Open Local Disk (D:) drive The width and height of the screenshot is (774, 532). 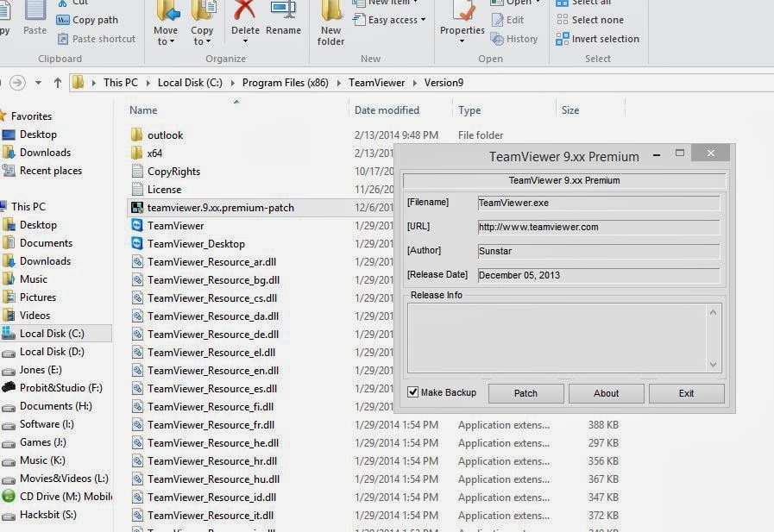[x=52, y=352]
